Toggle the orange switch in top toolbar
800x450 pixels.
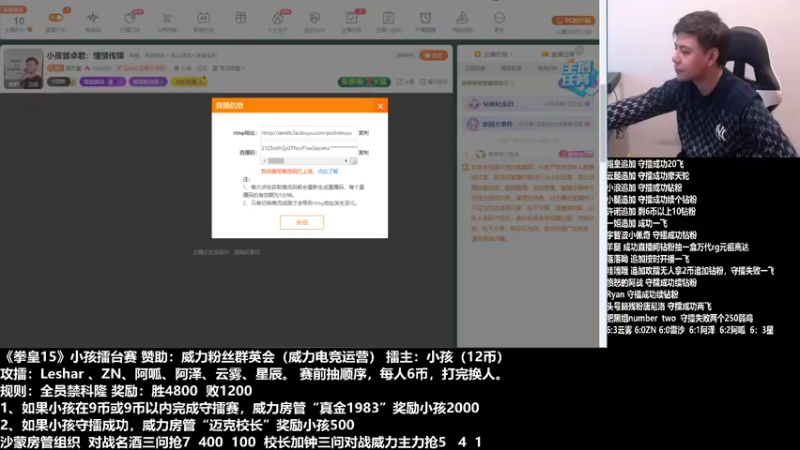point(56,18)
